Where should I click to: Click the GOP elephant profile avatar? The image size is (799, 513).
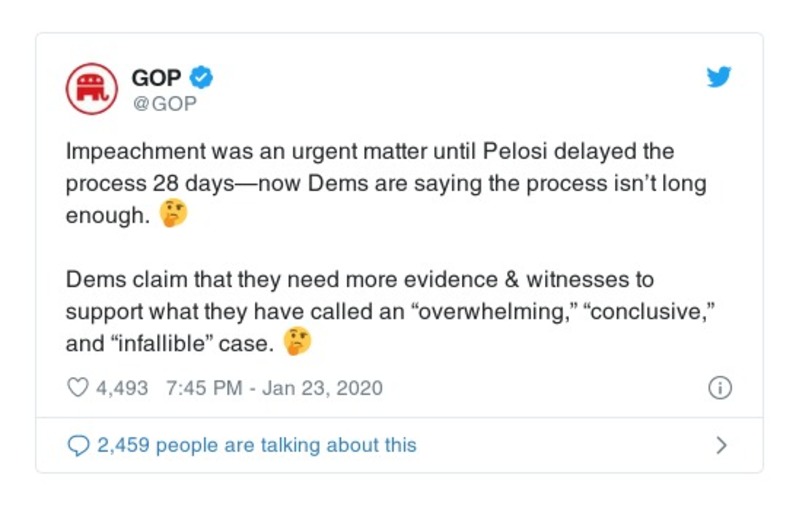tap(92, 89)
